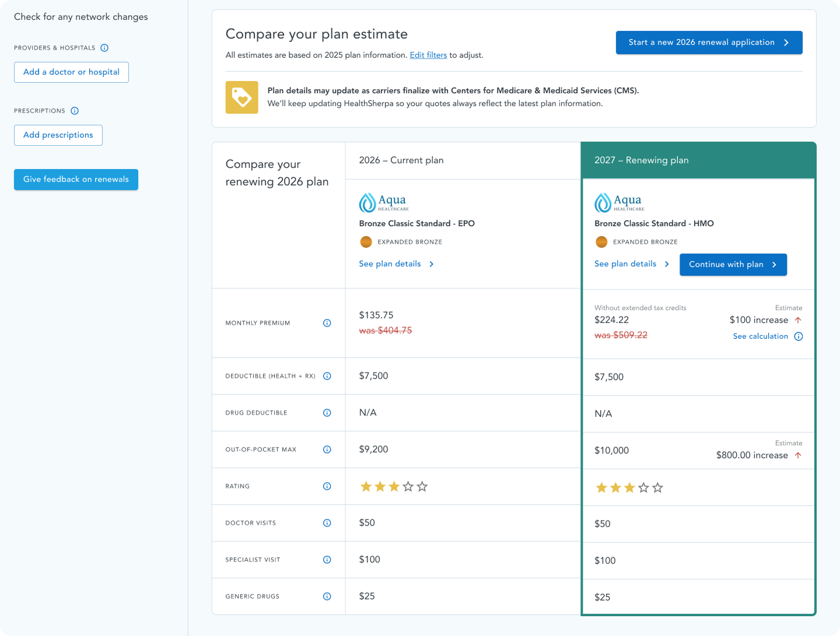Click Continue with plan button
This screenshot has width=840, height=636.
coord(733,265)
